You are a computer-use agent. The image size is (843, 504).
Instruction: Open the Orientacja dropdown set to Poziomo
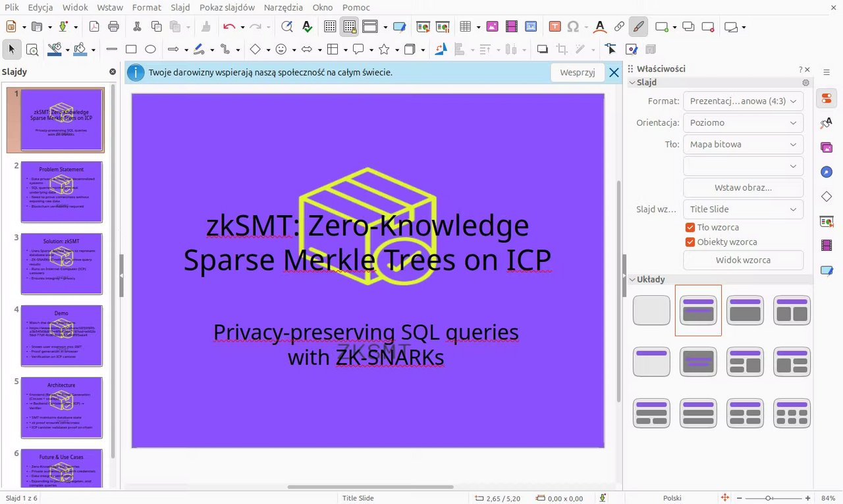click(x=743, y=123)
